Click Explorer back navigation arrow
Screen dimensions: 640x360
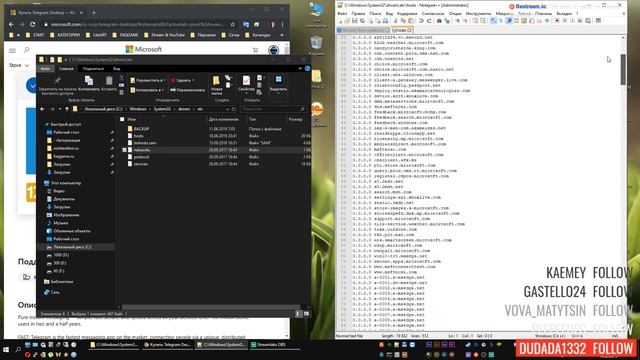(x=42, y=109)
